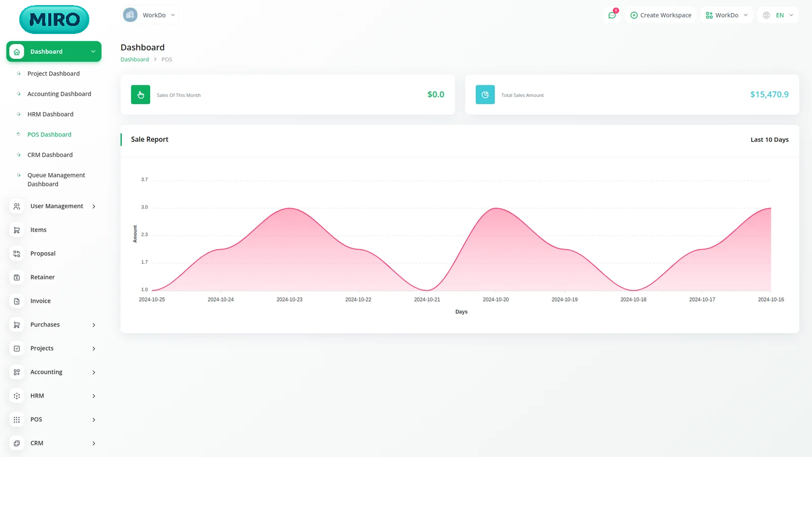Click the Items cart icon
This screenshot has width=812, height=520.
click(17, 230)
